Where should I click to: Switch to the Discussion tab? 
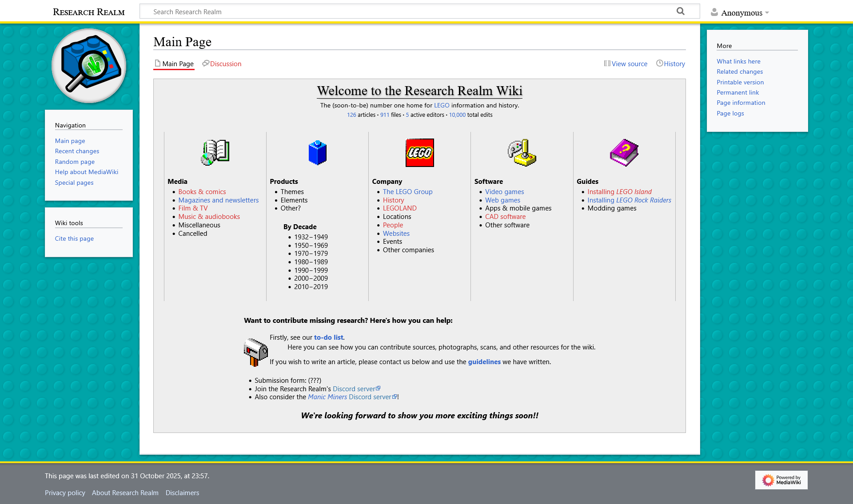tap(225, 64)
